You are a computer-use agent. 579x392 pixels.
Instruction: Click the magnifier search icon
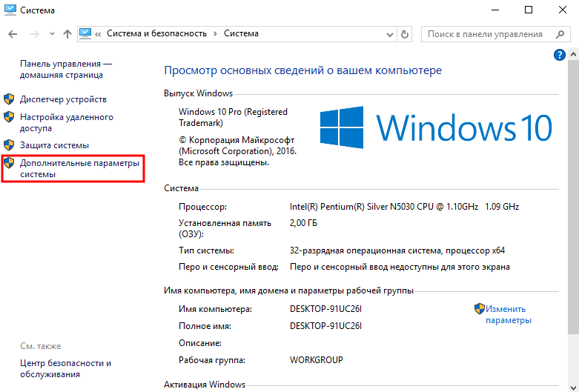[x=560, y=34]
